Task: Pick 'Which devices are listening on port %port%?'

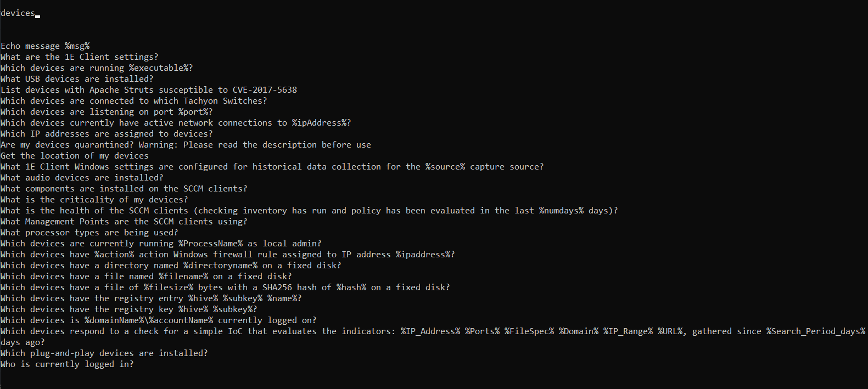Action: click(107, 112)
